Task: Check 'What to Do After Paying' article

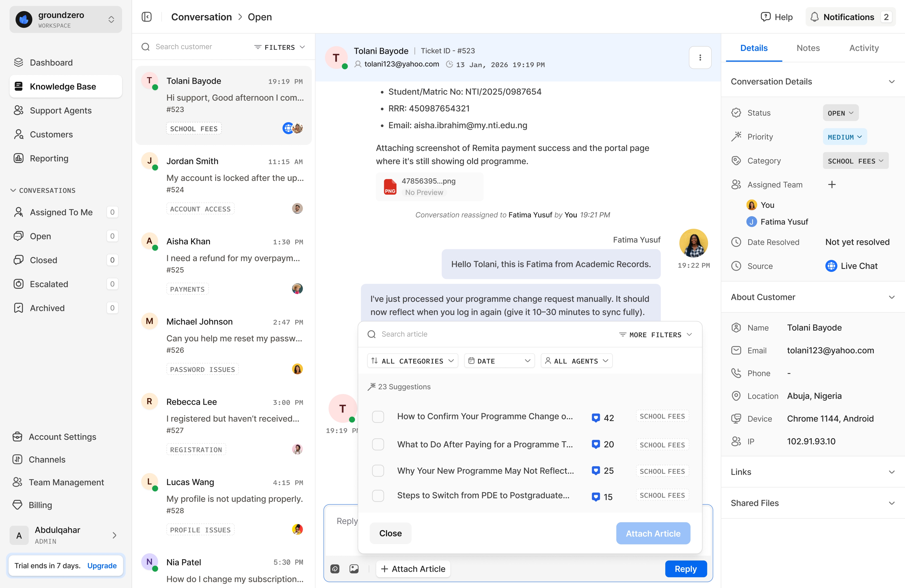Action: [x=378, y=444]
